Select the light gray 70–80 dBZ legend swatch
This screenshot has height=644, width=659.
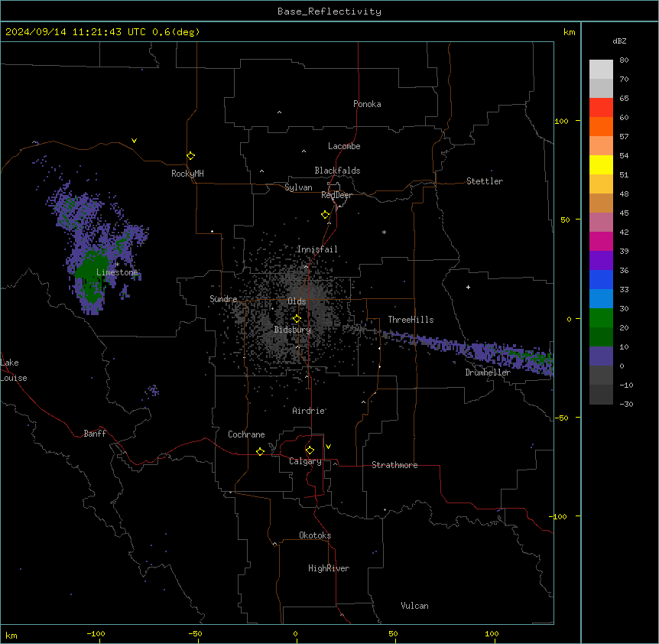tap(601, 70)
